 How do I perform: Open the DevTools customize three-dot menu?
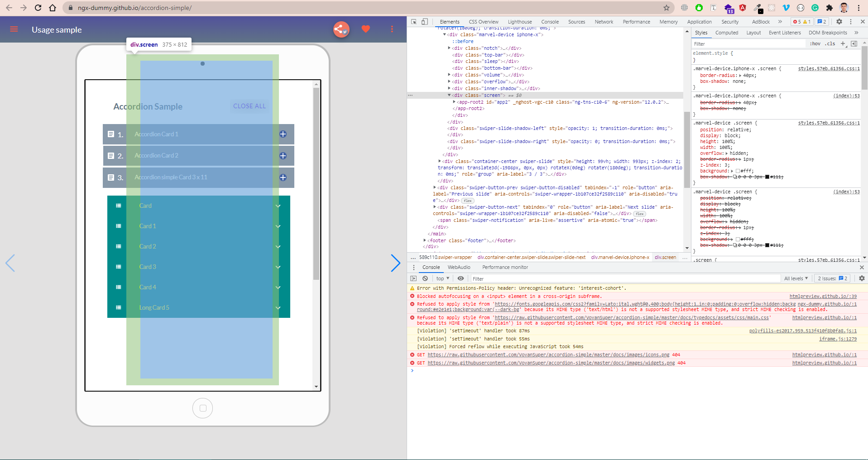[851, 22]
